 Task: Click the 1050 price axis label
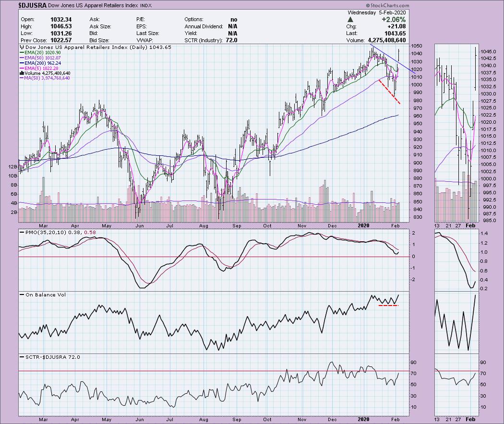coord(417,46)
